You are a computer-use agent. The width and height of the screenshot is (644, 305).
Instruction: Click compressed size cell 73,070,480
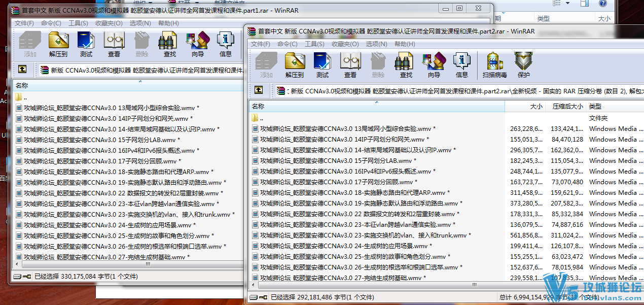(x=567, y=182)
